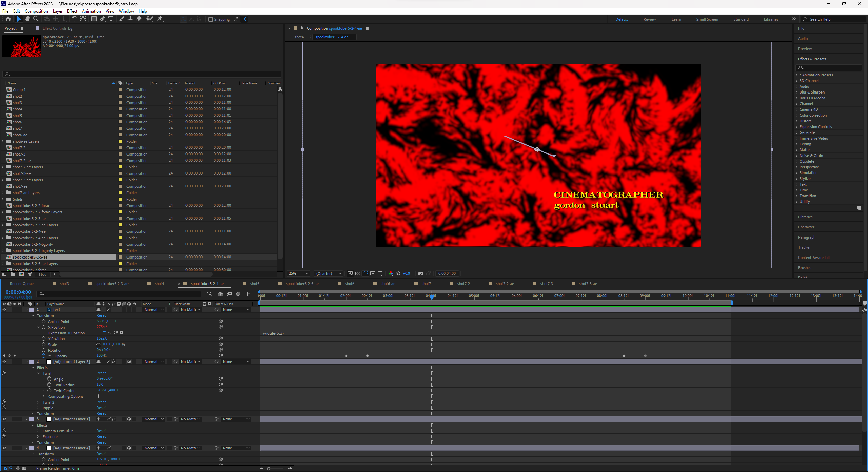This screenshot has height=472, width=868.
Task: Select the Eraser tool
Action: coord(139,19)
